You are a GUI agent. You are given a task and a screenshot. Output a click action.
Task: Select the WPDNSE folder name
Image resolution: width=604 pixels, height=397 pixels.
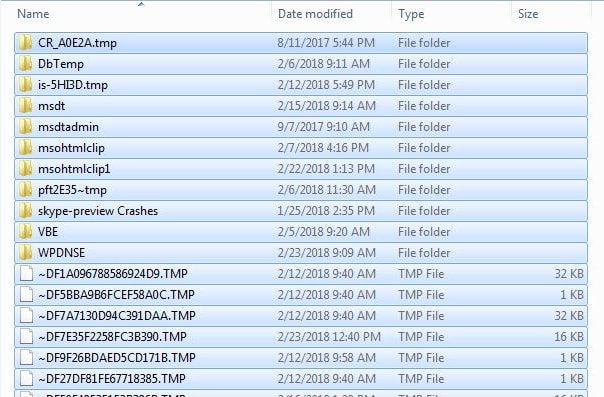point(61,253)
